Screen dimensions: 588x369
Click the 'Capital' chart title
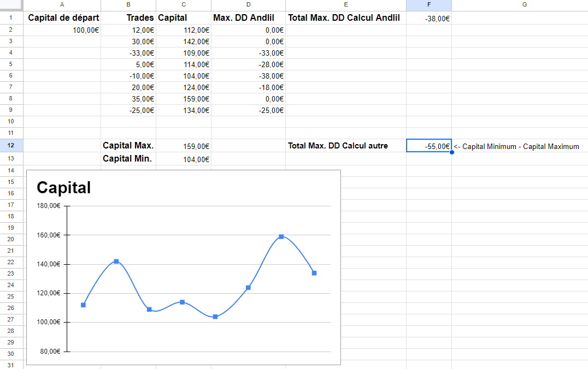(x=64, y=188)
